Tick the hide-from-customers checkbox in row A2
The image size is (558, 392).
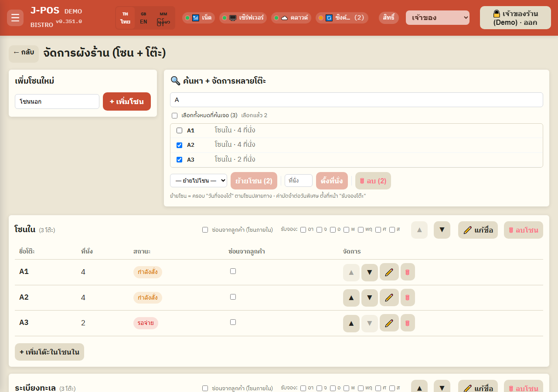tap(233, 297)
